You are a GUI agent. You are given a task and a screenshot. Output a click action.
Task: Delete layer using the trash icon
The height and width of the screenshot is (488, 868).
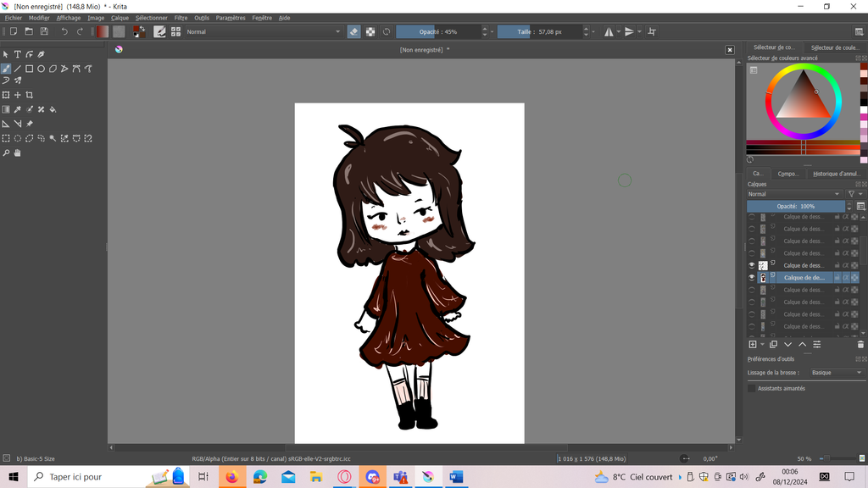[x=860, y=345]
